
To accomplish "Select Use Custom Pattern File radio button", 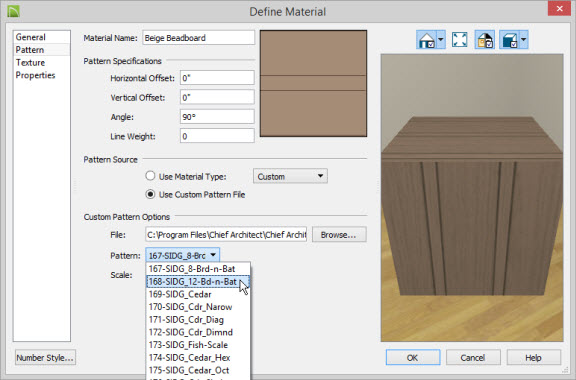I will [150, 194].
